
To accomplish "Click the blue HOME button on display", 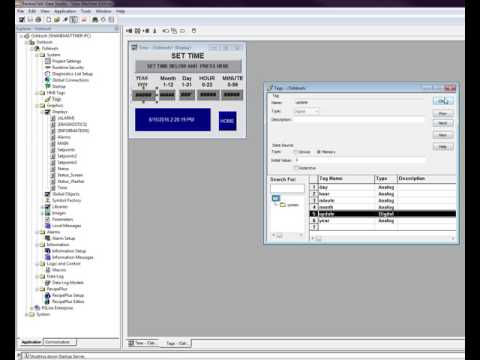I will pyautogui.click(x=228, y=121).
